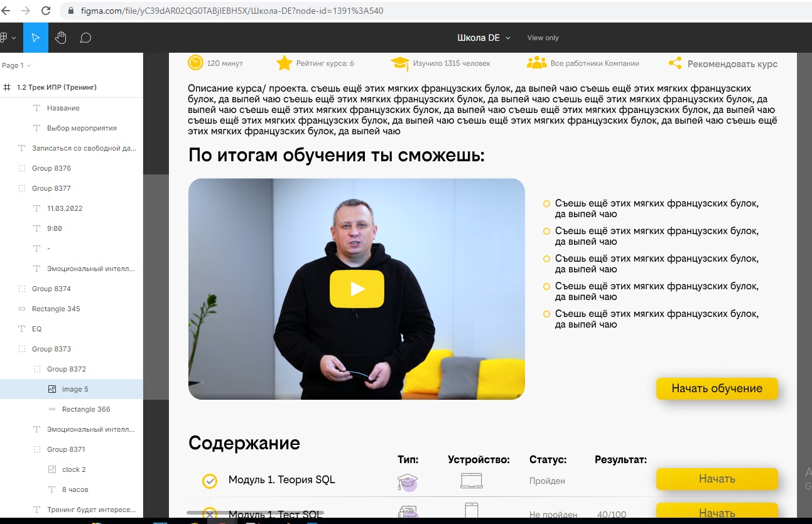
Task: Click frame icon of 1.2 Трек ИПР
Action: [x=7, y=87]
